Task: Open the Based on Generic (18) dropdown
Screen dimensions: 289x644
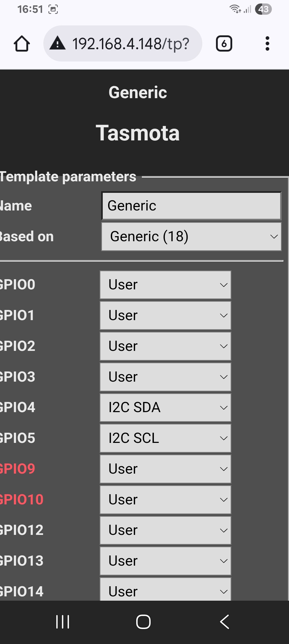Action: pos(191,237)
